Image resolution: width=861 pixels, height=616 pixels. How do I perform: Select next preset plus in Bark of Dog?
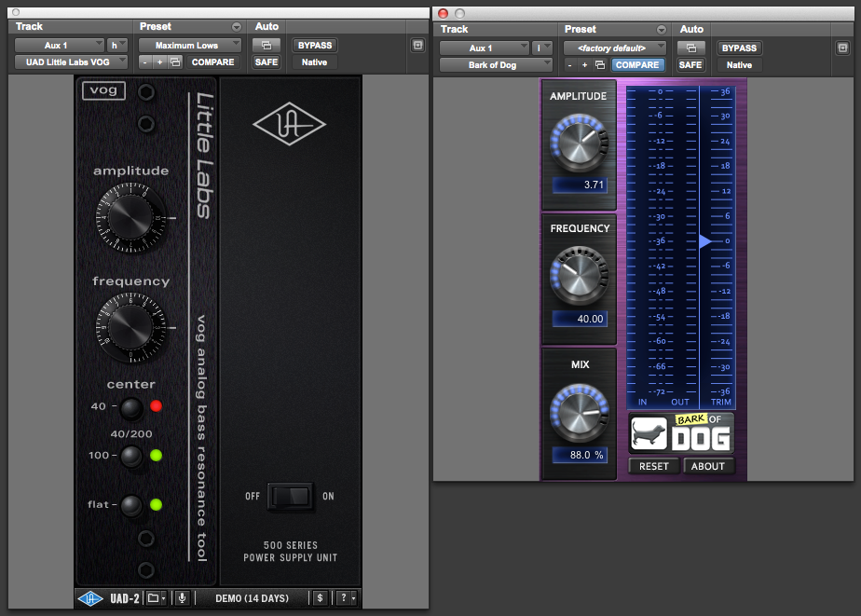coord(585,65)
